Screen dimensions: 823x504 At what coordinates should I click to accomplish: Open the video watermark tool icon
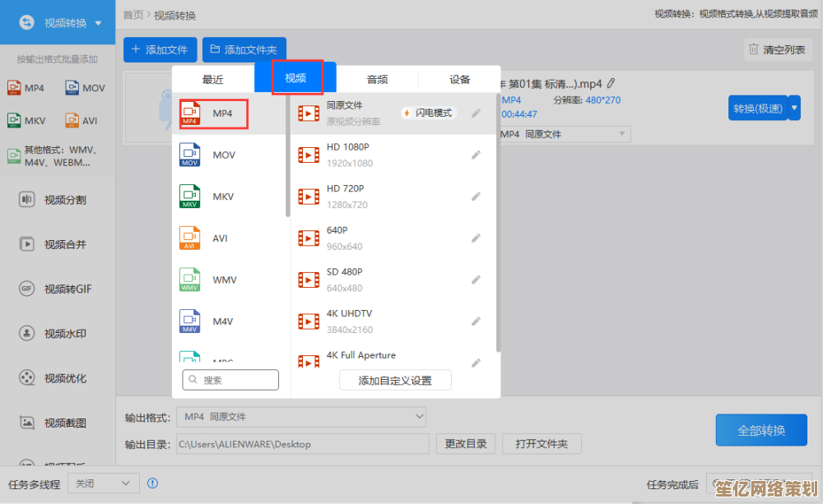point(27,333)
